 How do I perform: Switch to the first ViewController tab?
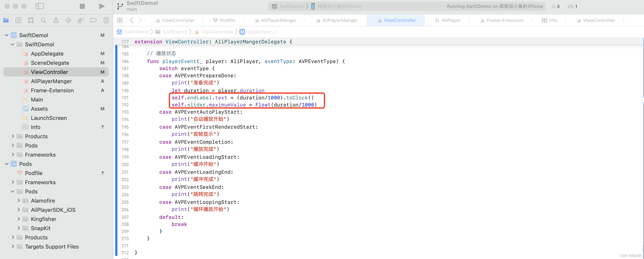tap(175, 20)
